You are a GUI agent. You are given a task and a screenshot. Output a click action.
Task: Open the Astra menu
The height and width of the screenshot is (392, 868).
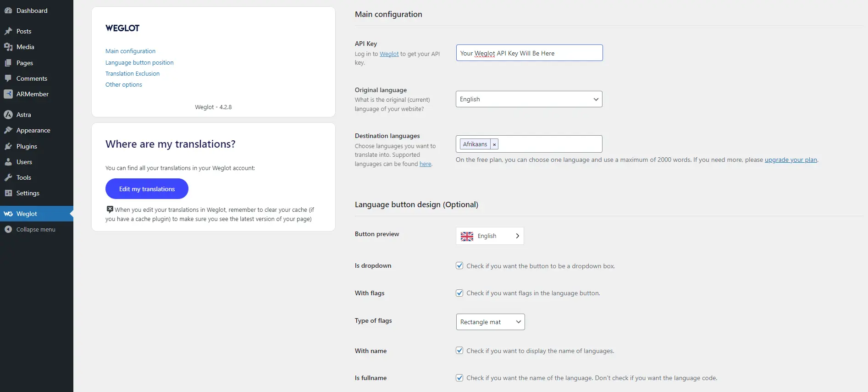[37, 115]
